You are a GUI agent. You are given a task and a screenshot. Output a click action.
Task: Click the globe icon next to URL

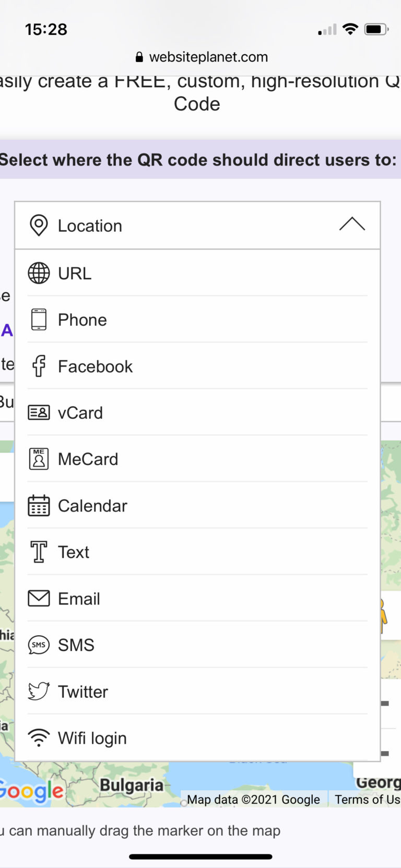click(x=39, y=273)
